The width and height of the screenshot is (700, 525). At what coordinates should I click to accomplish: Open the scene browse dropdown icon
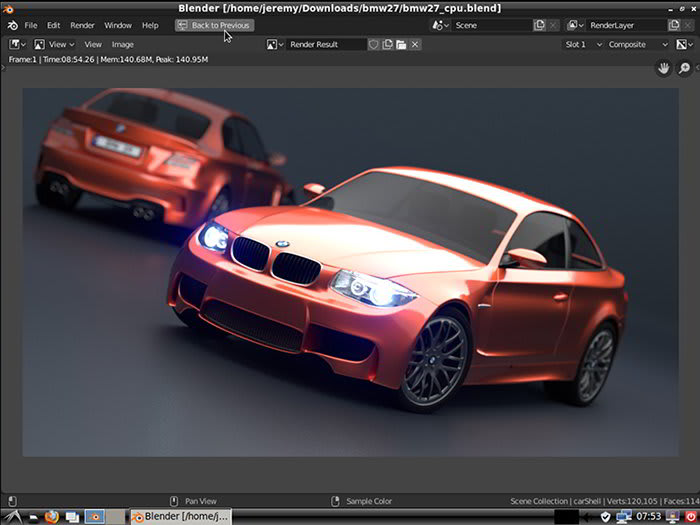pyautogui.click(x=440, y=25)
